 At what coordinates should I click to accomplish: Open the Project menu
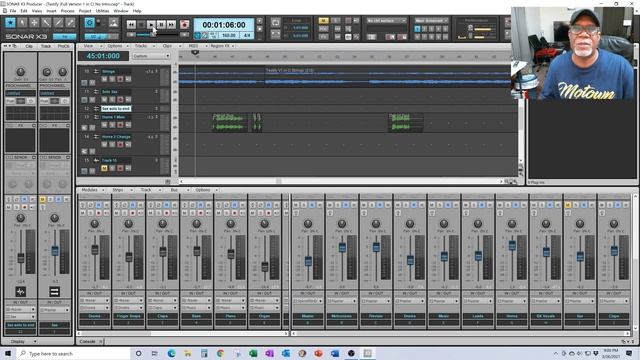(x=85, y=11)
